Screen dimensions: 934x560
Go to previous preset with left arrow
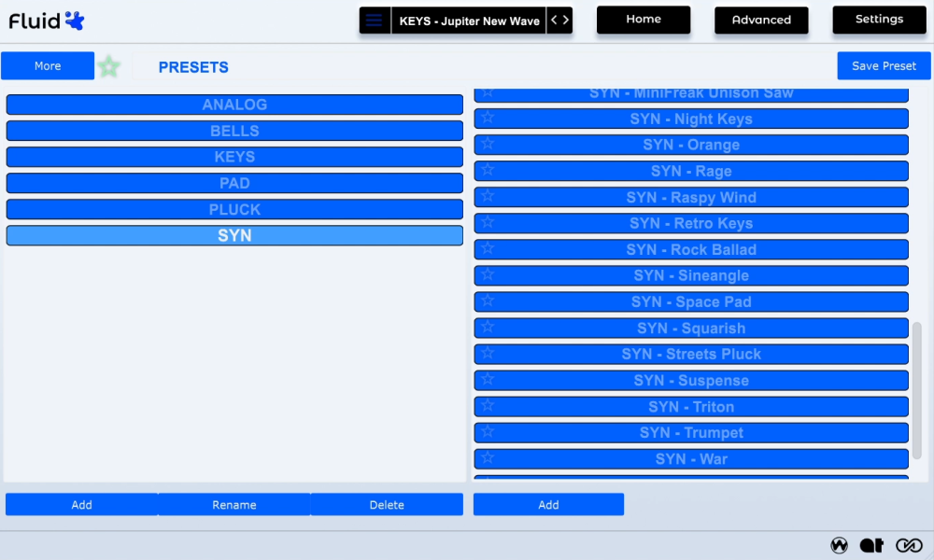[554, 21]
